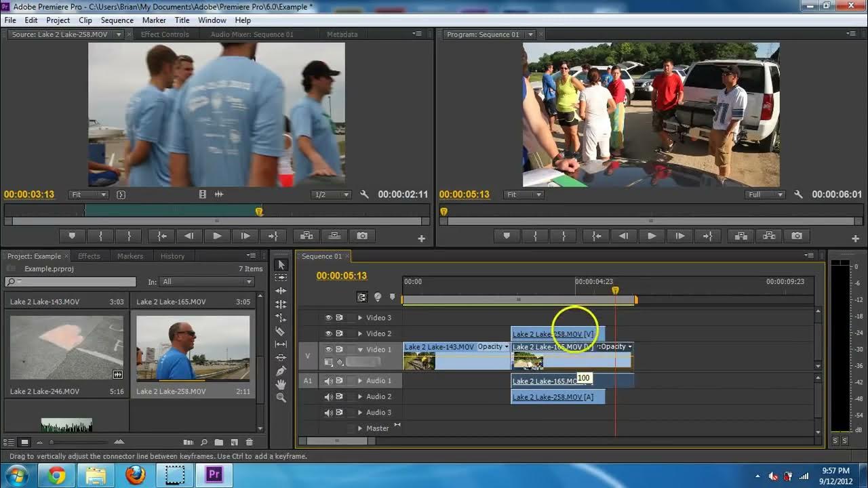The width and height of the screenshot is (868, 488).
Task: Go to In point in Program monitor
Action: tap(596, 236)
